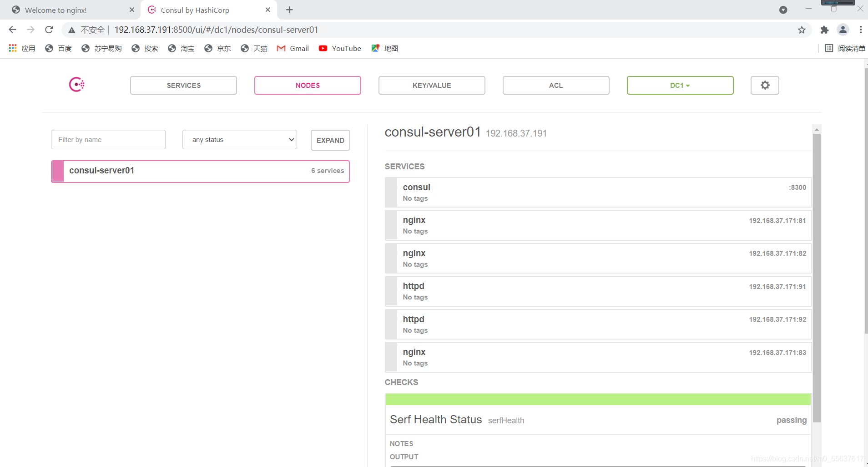
Task: Close the Consul by HashiCorp tab
Action: 268,10
